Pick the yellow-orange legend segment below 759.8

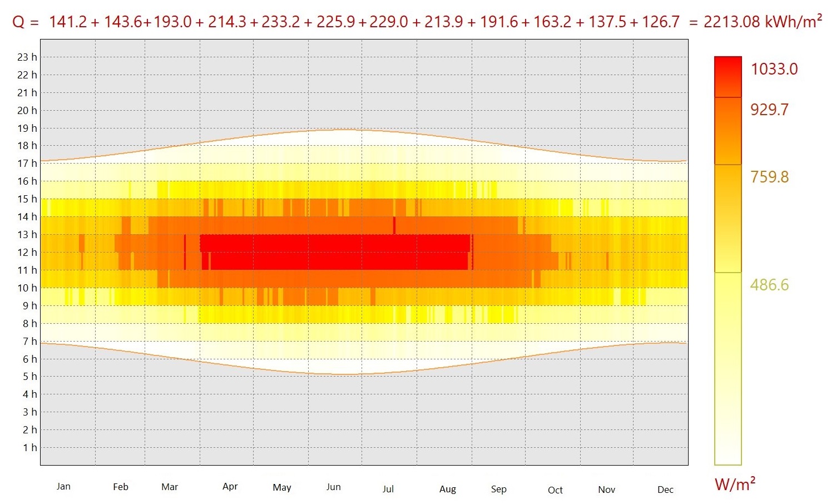(728, 219)
